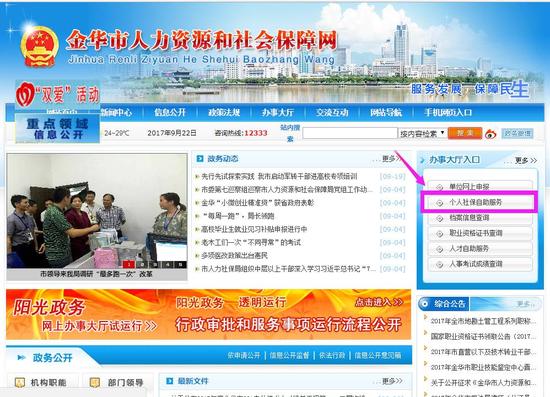This screenshot has width=550, height=397.
Task: Open notice 2017年全市地勘土管工程系列职称
Action: pos(483,321)
